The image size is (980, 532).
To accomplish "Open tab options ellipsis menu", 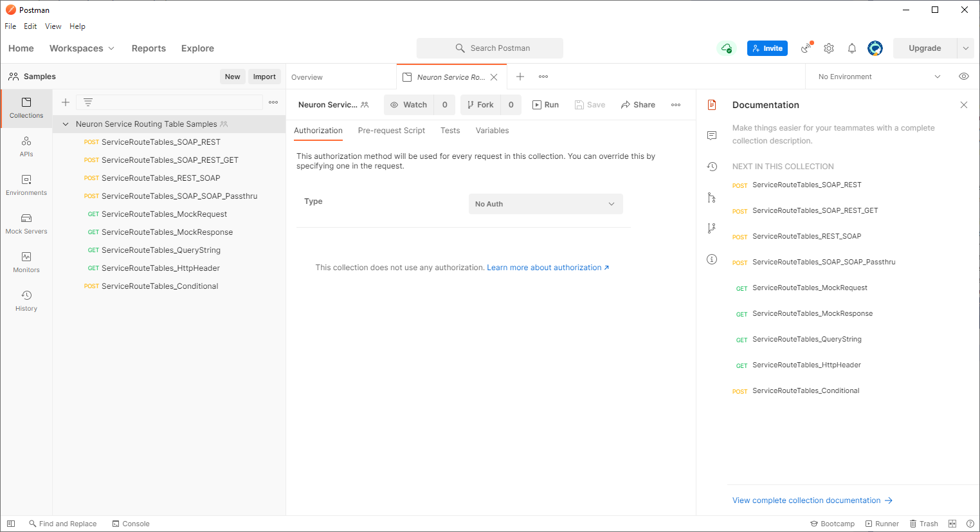I will click(543, 77).
